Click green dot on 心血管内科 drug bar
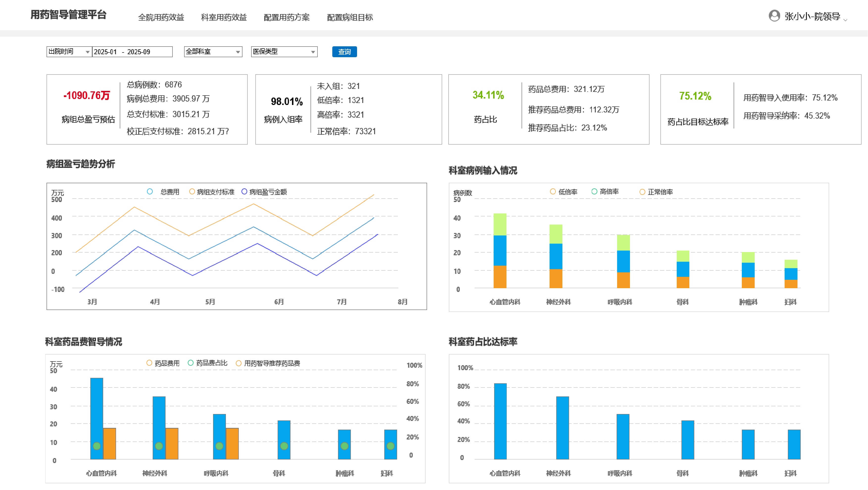 (97, 446)
